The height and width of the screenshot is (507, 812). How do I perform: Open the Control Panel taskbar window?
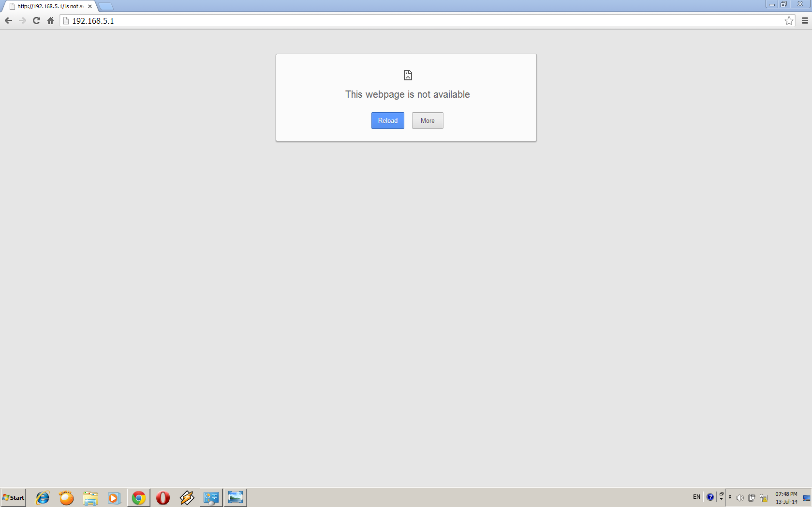pos(211,497)
